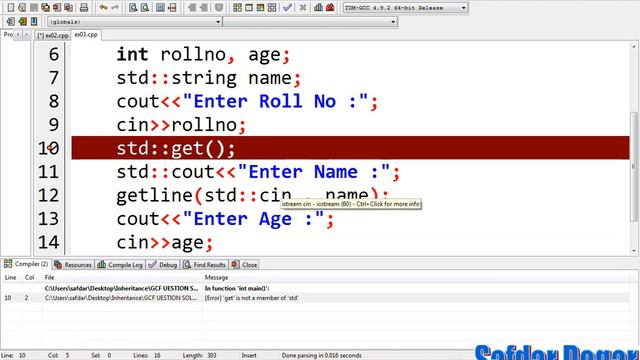640x360 pixels.
Task: Click Delete Profiling Information red icon
Action: (x=330, y=7)
